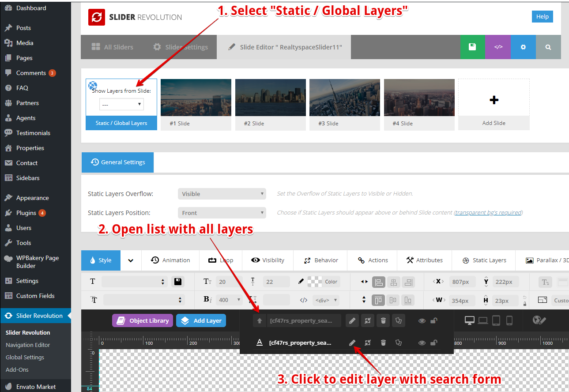
Task: Click the text type A icon in layer row
Action: (x=260, y=343)
